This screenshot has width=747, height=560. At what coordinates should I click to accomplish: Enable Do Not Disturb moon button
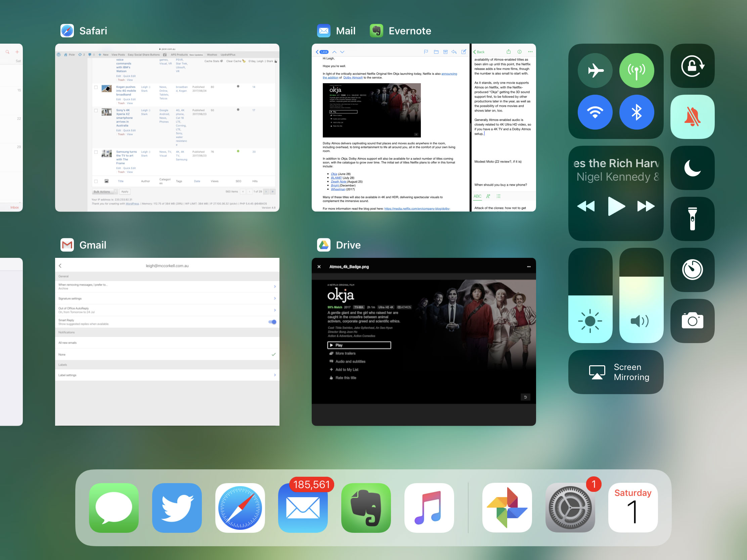coord(692,168)
